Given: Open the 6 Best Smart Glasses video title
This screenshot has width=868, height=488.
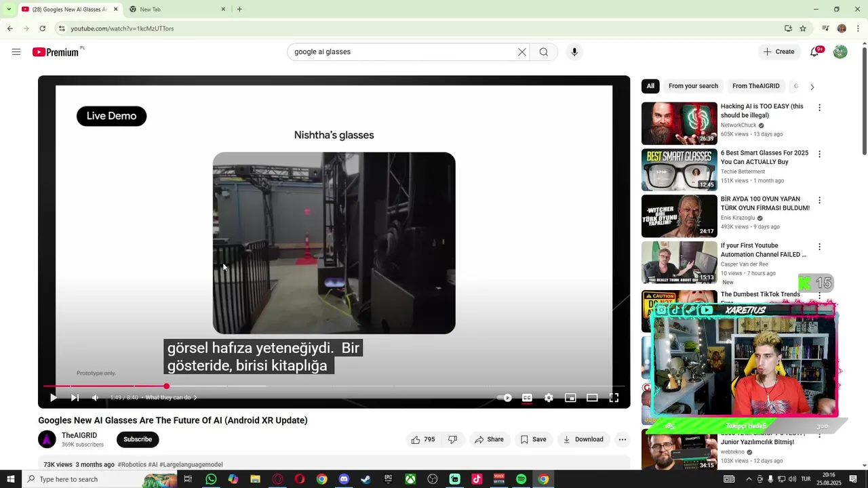Looking at the screenshot, I should click(764, 157).
